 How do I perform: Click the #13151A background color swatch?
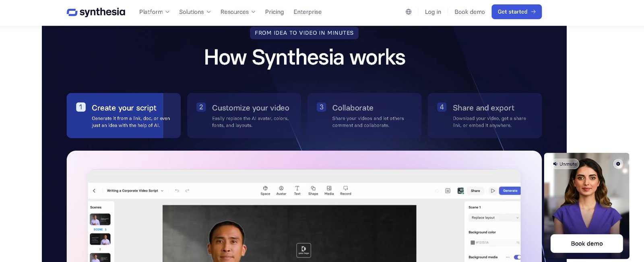click(473, 243)
